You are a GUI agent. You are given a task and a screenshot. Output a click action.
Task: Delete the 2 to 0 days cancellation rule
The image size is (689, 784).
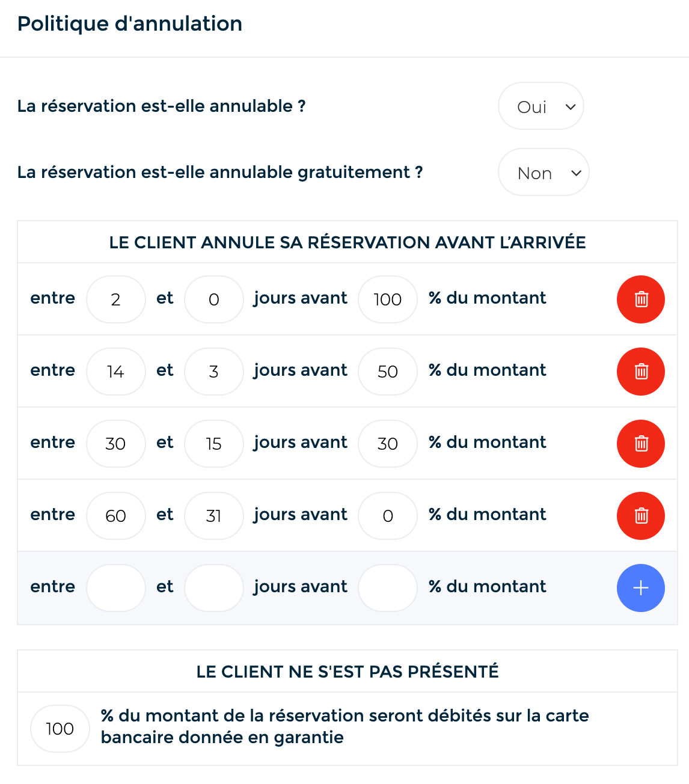(x=640, y=299)
